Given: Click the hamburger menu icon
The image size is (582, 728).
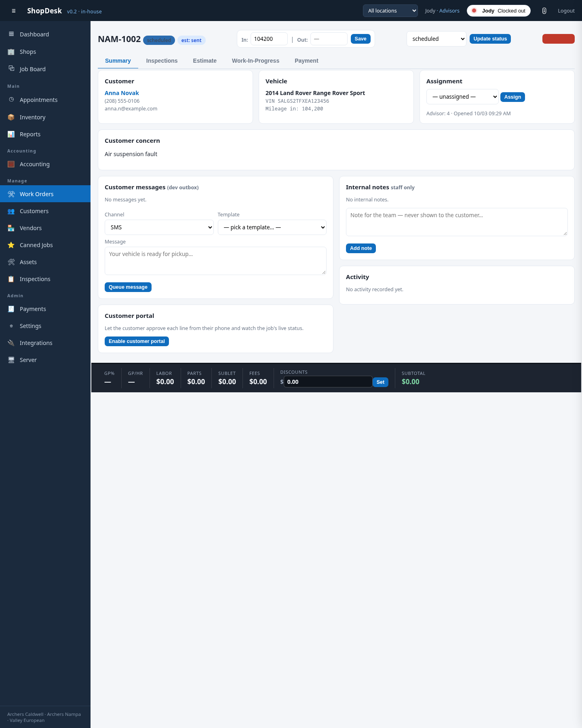Looking at the screenshot, I should pos(14,11).
